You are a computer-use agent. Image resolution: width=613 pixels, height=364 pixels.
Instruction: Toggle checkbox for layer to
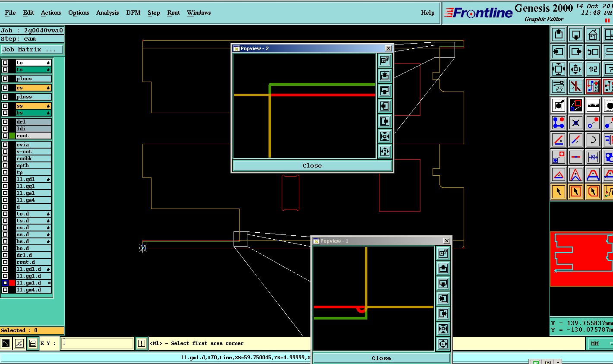coord(5,63)
